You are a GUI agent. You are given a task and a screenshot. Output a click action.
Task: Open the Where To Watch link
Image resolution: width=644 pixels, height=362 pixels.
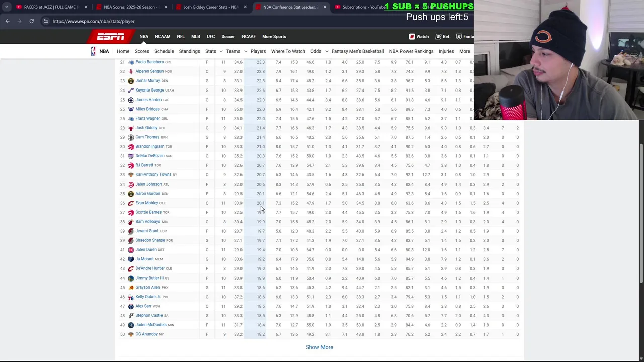[x=288, y=51]
